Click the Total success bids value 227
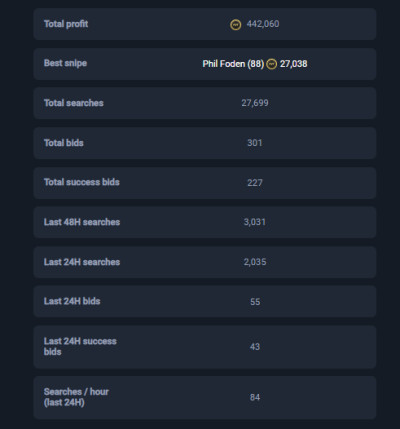This screenshot has height=429, width=400. (255, 183)
